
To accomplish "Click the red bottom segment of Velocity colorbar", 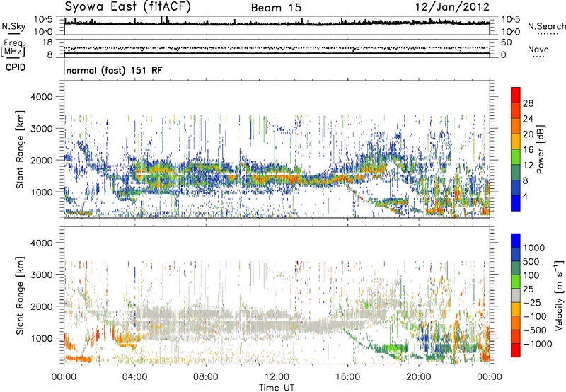I will tap(516, 350).
